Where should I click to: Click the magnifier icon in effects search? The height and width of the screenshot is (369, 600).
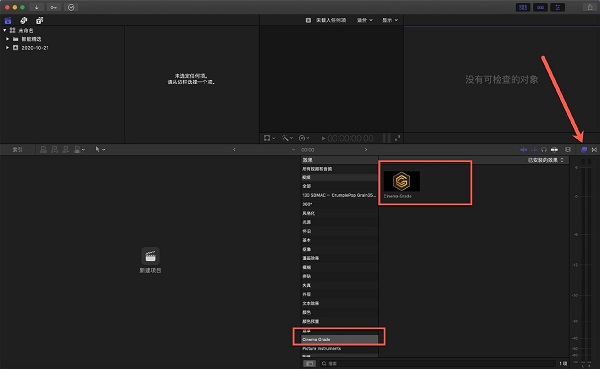click(x=324, y=364)
